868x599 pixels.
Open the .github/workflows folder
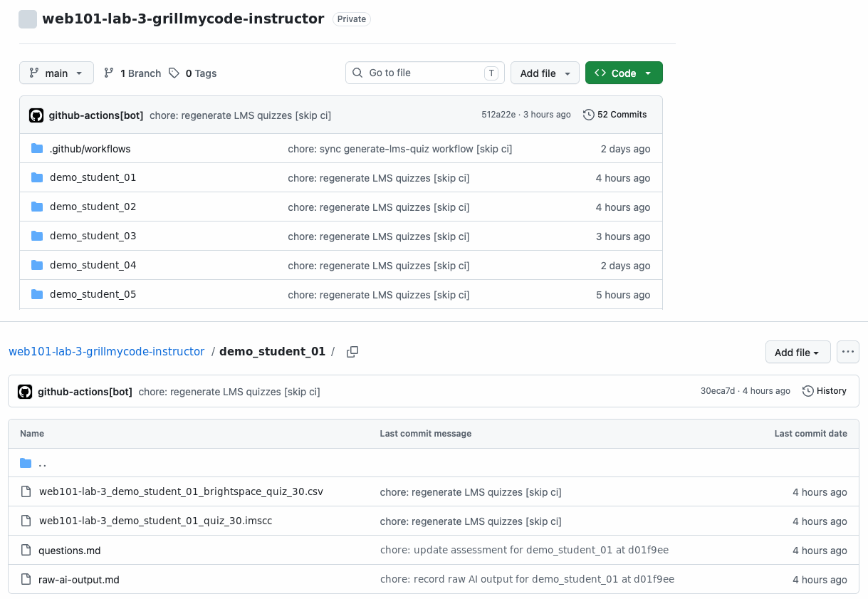90,149
